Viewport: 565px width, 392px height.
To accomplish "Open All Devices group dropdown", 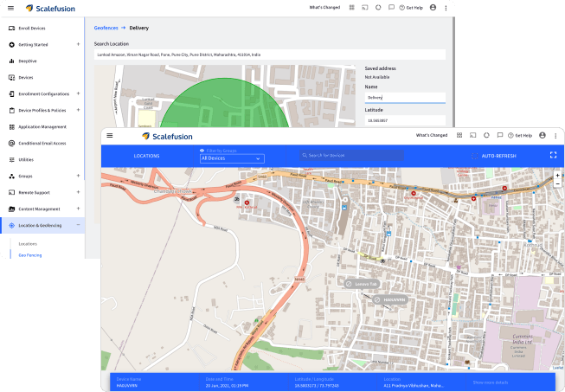I will point(232,158).
